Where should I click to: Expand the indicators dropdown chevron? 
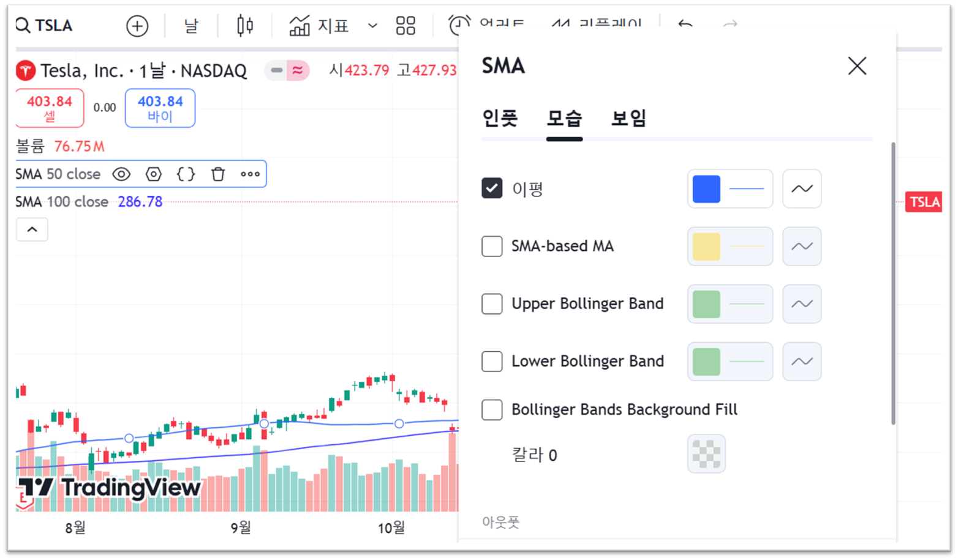click(372, 26)
